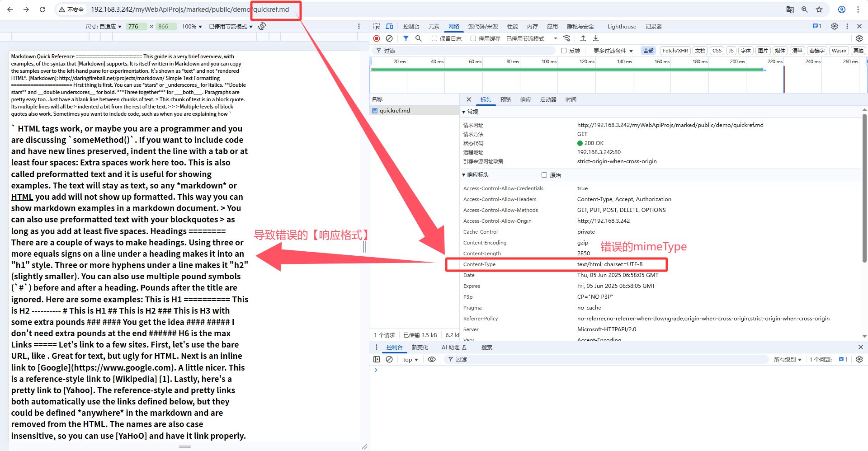Bookmark this page star icon
Screen dimensions: 868x451
click(819, 9)
